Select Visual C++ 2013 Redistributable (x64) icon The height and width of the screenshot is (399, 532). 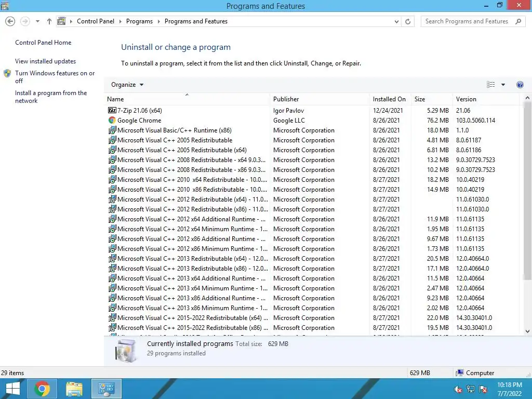pyautogui.click(x=112, y=258)
